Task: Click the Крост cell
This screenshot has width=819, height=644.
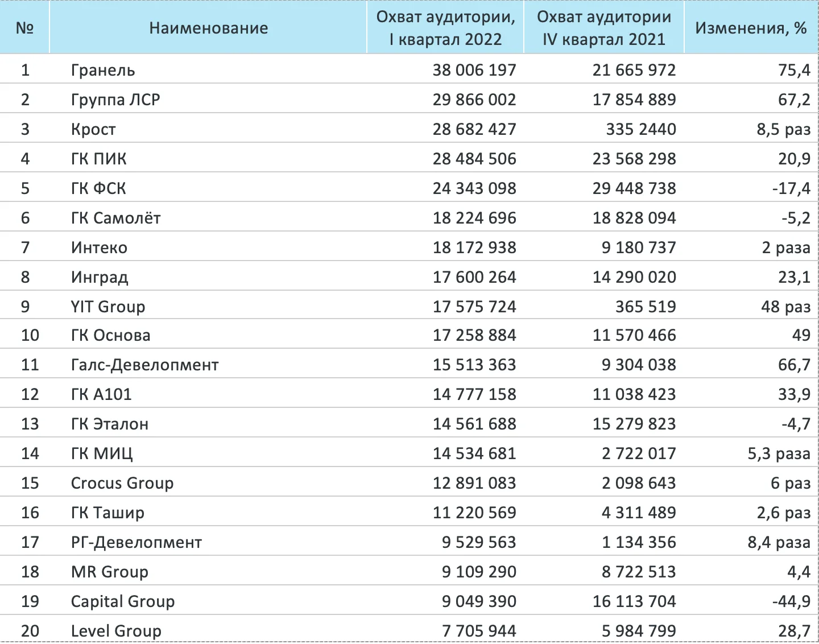Action: click(93, 129)
